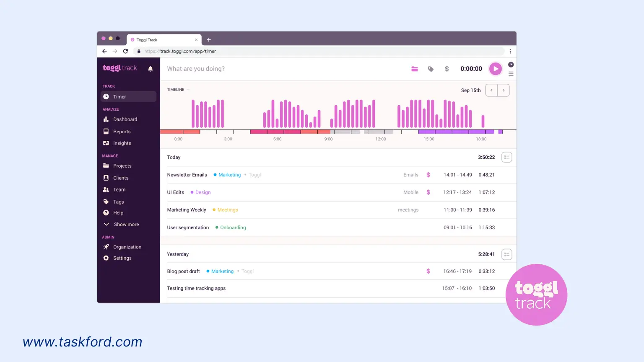Click the Organization rocket icon

(x=106, y=247)
